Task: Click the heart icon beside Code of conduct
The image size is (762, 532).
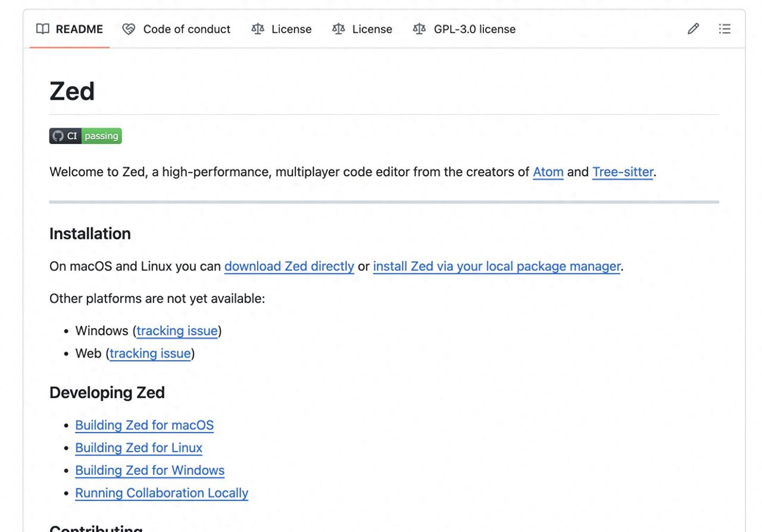Action: (x=129, y=29)
